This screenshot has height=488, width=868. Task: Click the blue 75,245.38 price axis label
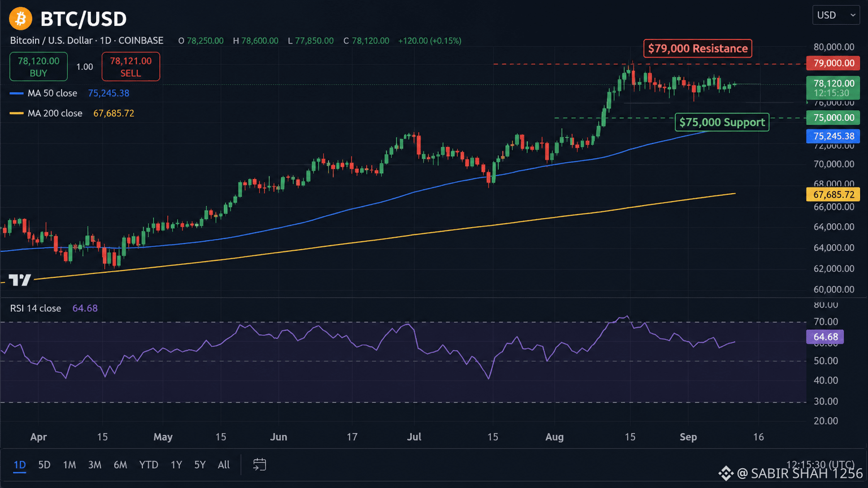pyautogui.click(x=834, y=136)
